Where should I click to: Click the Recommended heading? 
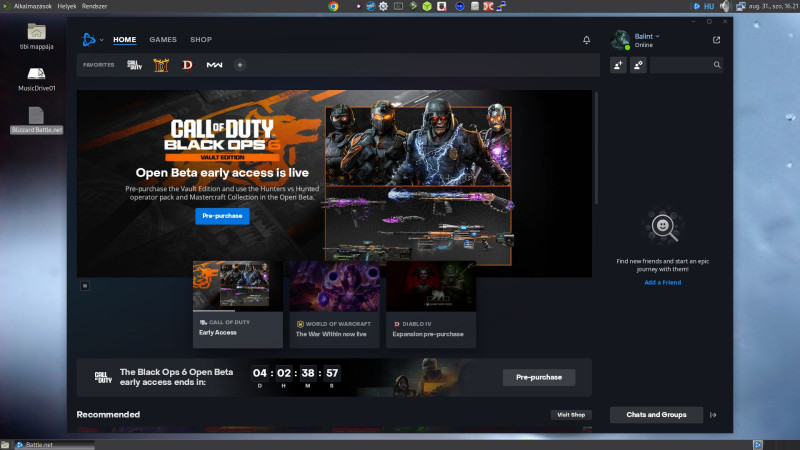(x=108, y=415)
